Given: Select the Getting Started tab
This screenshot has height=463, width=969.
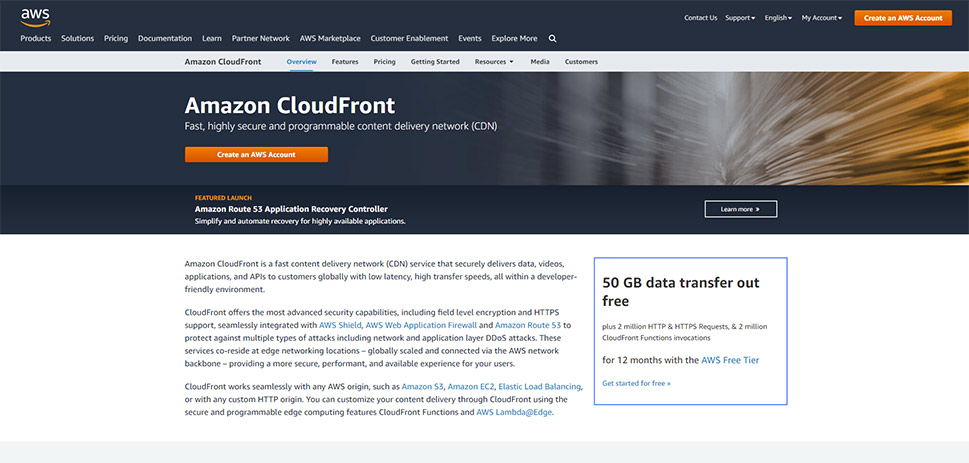Looking at the screenshot, I should click(435, 62).
